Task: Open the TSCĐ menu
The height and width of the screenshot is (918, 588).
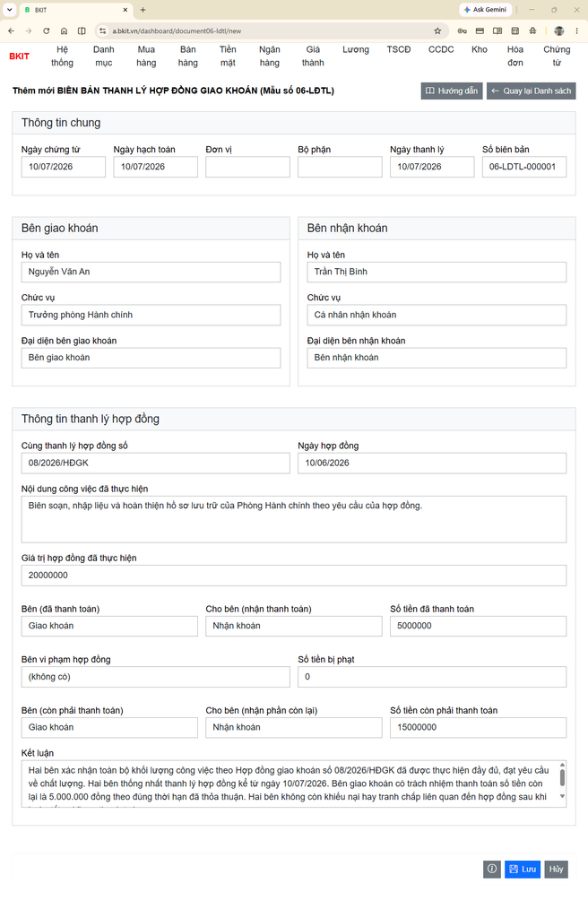Action: [x=399, y=50]
